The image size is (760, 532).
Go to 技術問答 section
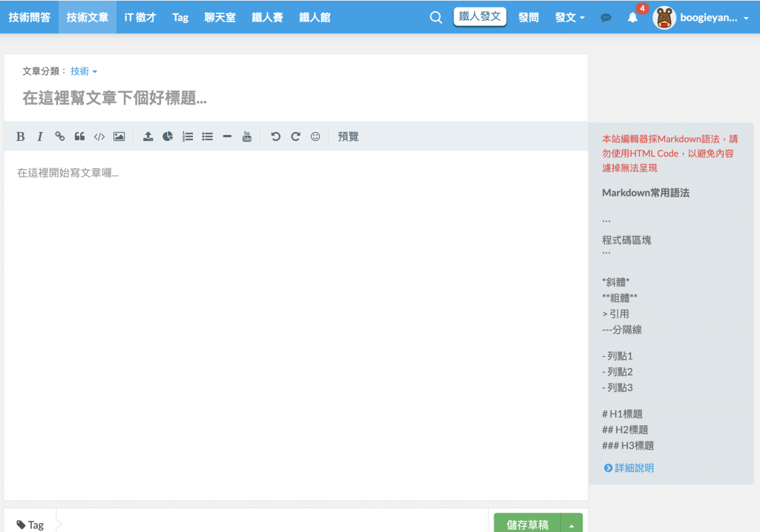tap(30, 18)
